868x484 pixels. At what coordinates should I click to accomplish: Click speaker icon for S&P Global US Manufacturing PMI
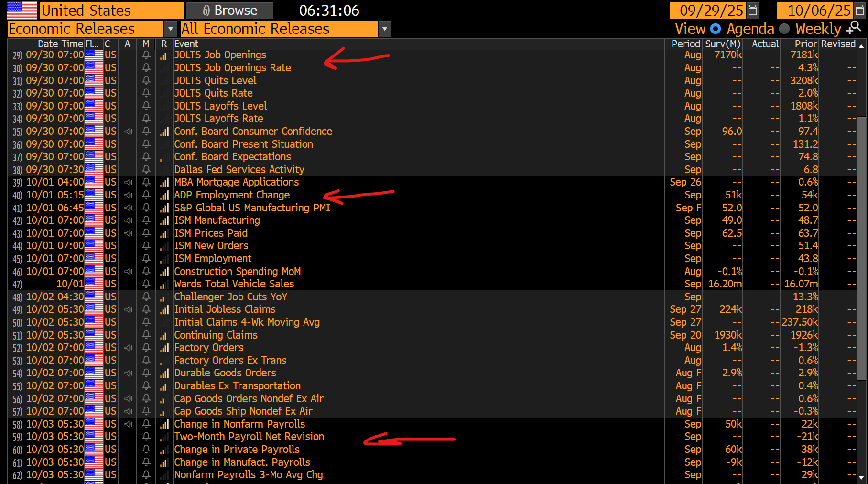coord(128,208)
